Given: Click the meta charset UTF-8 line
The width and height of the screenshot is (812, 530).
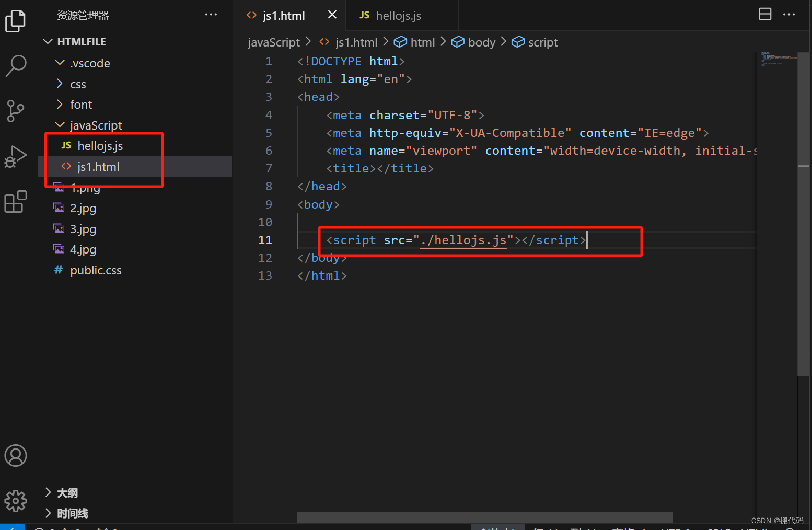Looking at the screenshot, I should 405,115.
